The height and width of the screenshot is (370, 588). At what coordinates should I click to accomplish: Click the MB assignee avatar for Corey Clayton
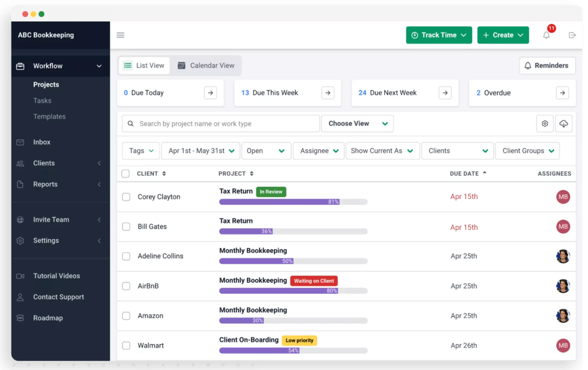click(563, 197)
